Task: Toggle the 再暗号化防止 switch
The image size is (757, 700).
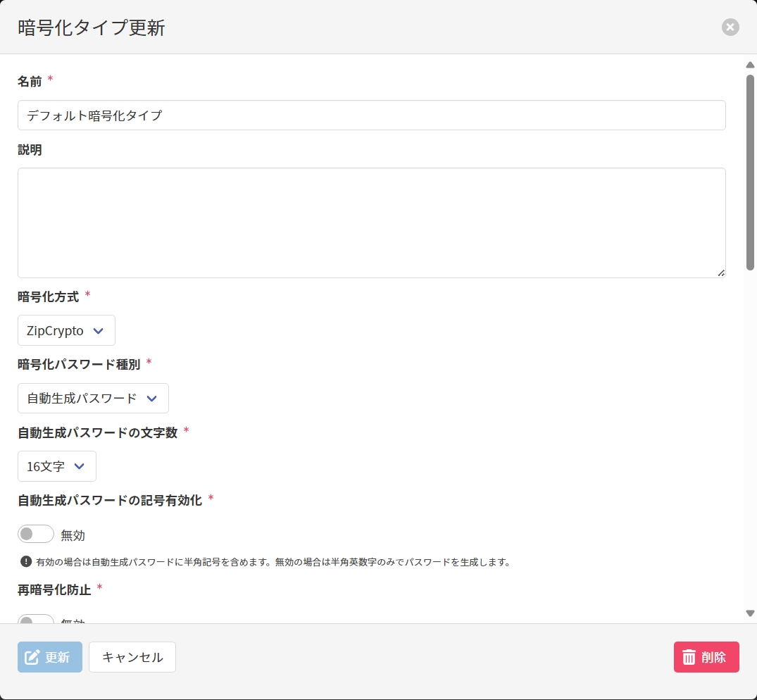Action: pyautogui.click(x=36, y=620)
